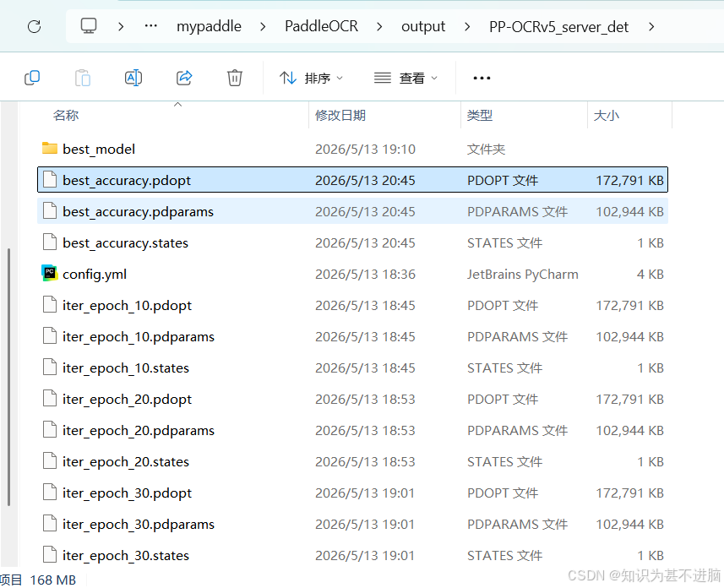Select the iter_epoch_30.states file

tap(353, 555)
